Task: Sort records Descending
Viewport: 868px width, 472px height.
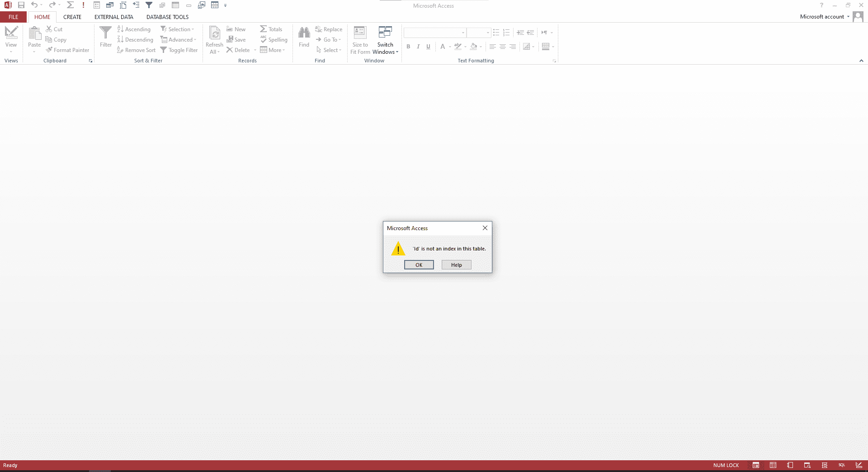Action: [x=135, y=39]
